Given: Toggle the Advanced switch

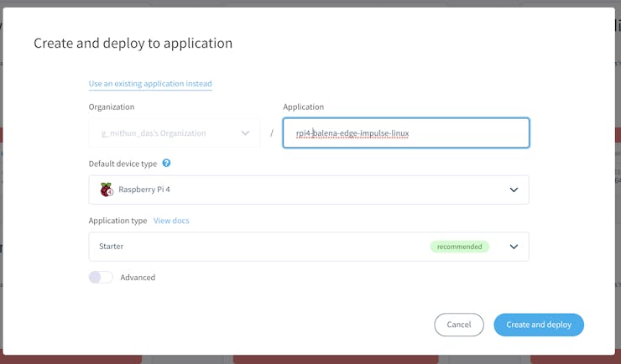Looking at the screenshot, I should coord(101,277).
